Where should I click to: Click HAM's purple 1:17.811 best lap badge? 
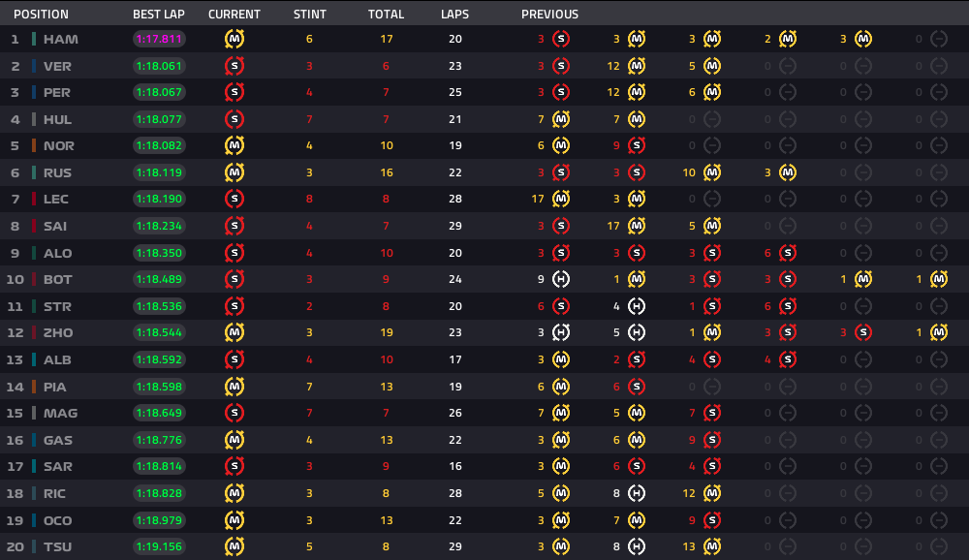tap(160, 39)
